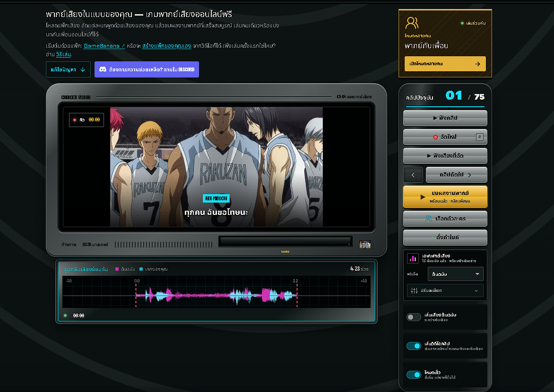Screen dimensions: 554x392
Task: Click the anime video preview frame
Action: click(x=216, y=167)
